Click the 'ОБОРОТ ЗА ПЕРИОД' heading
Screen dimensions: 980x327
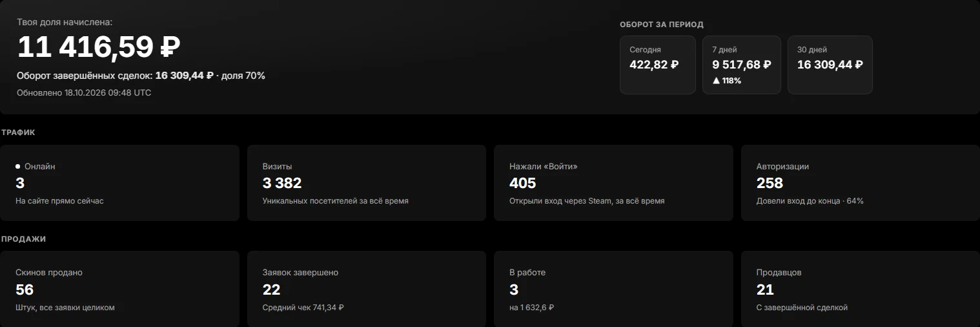pyautogui.click(x=662, y=25)
